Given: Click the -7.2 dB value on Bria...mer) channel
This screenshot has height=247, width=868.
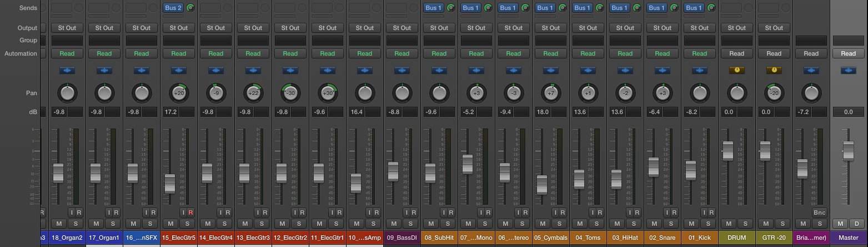Looking at the screenshot, I should click(803, 112).
